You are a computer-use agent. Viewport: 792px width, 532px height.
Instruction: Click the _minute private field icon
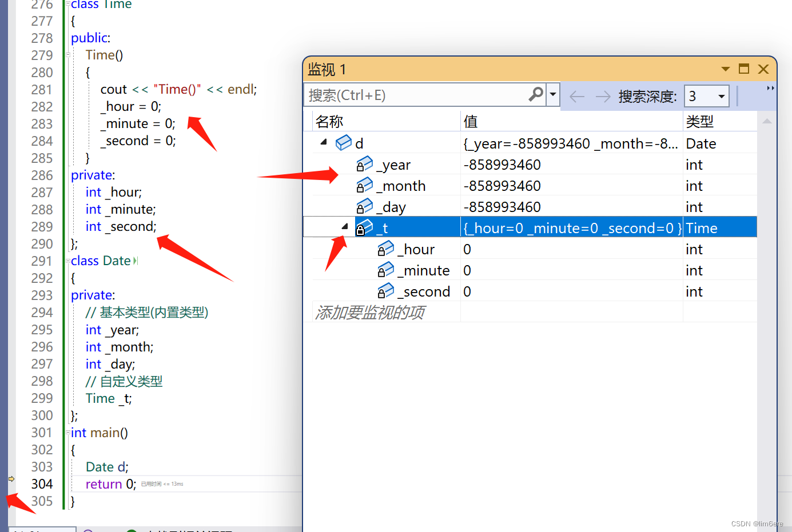(x=385, y=270)
